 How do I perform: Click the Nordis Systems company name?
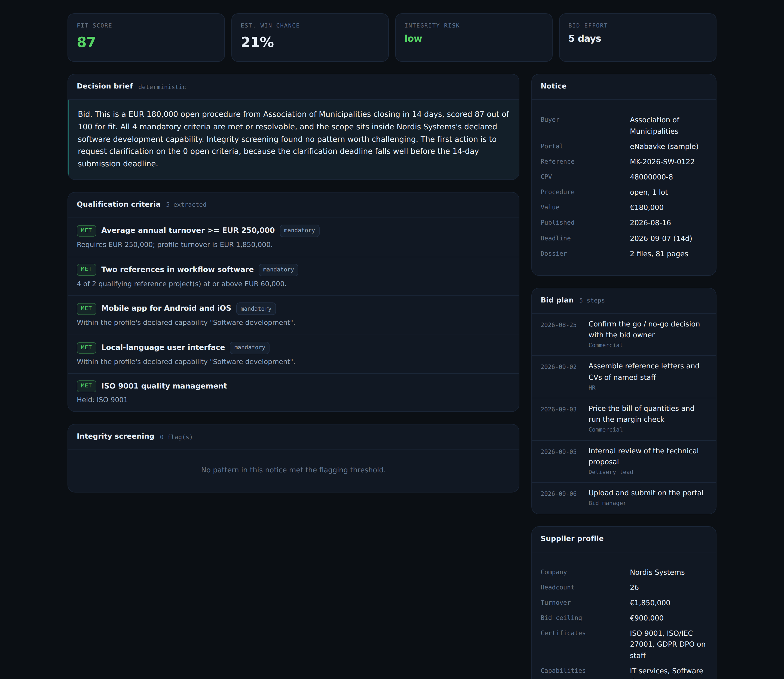657,572
